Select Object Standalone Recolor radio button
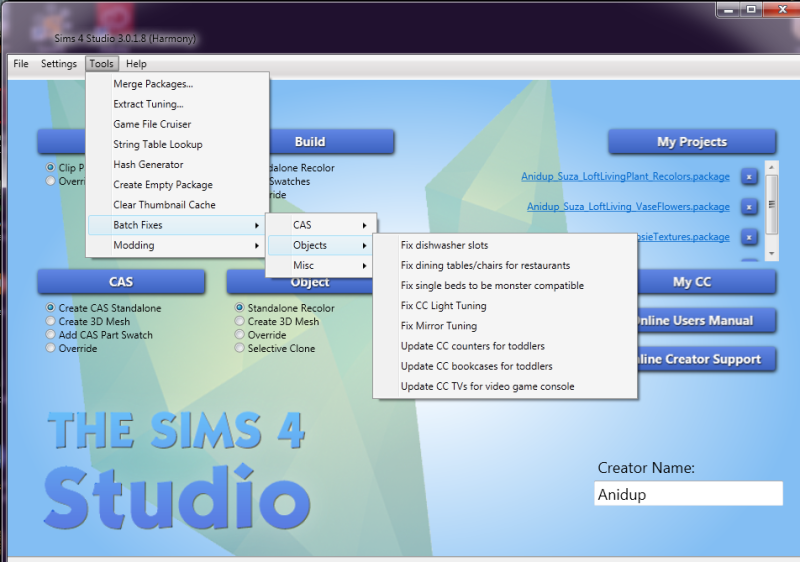 pos(239,308)
